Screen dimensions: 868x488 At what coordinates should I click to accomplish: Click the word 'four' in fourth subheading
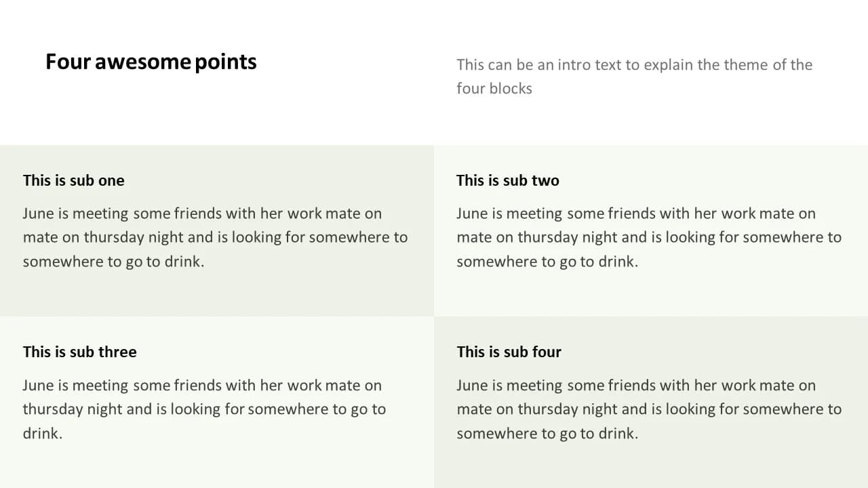tap(547, 352)
